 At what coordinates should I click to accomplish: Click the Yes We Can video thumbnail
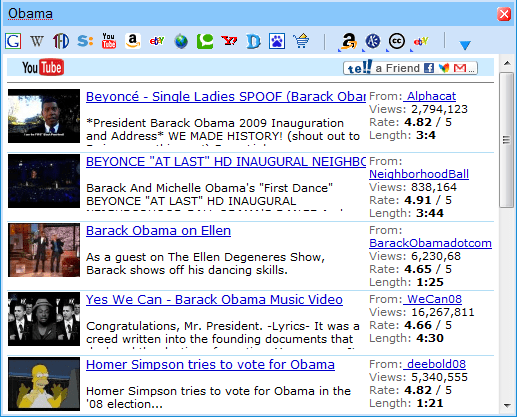click(44, 319)
